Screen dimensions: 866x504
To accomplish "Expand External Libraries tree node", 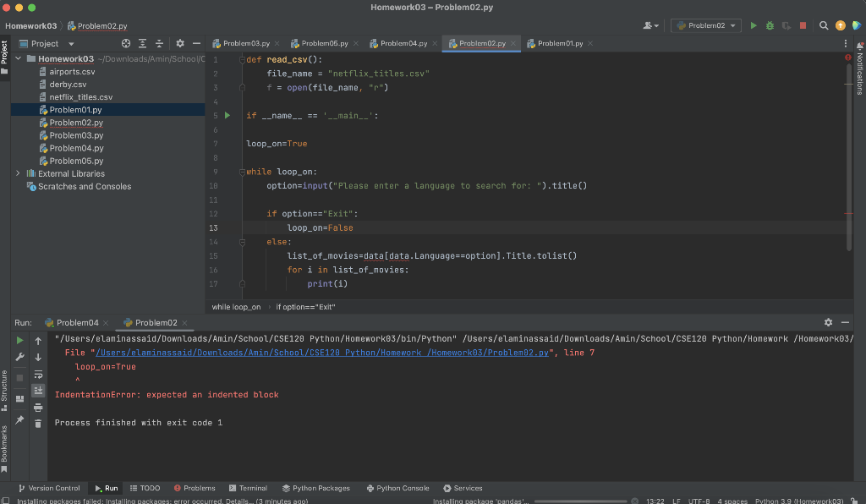I will point(19,173).
